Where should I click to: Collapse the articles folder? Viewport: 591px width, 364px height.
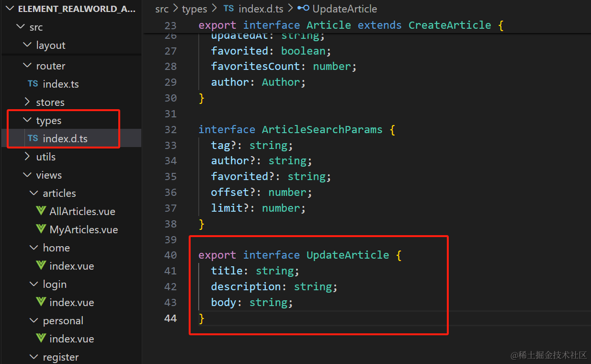pyautogui.click(x=34, y=193)
